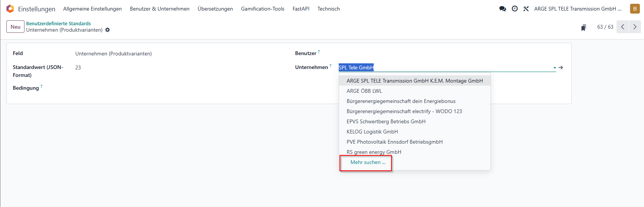Screen dimensions: 644x207
Task: Open Benutzer & Unternehmen menu
Action: [x=160, y=9]
